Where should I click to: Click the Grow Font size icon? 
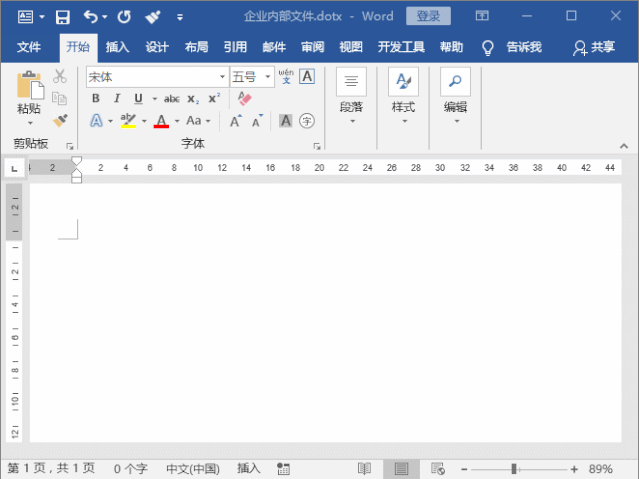tap(235, 121)
